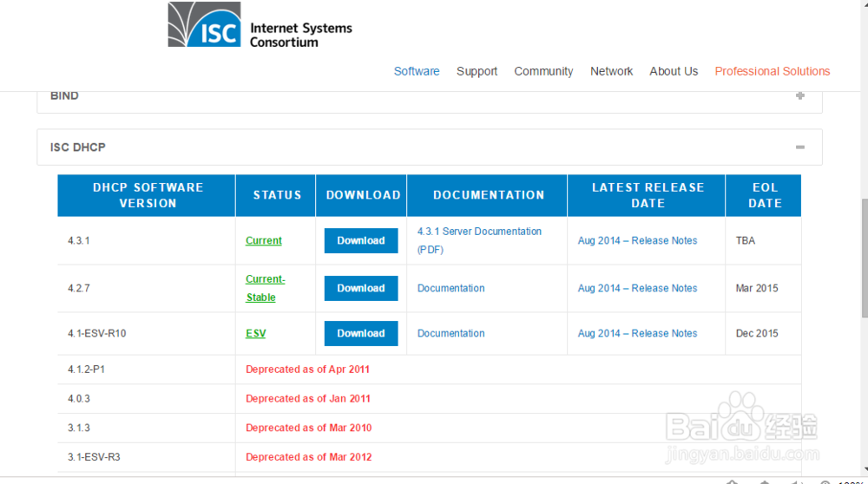Open the Software menu
868x484 pixels.
(417, 71)
